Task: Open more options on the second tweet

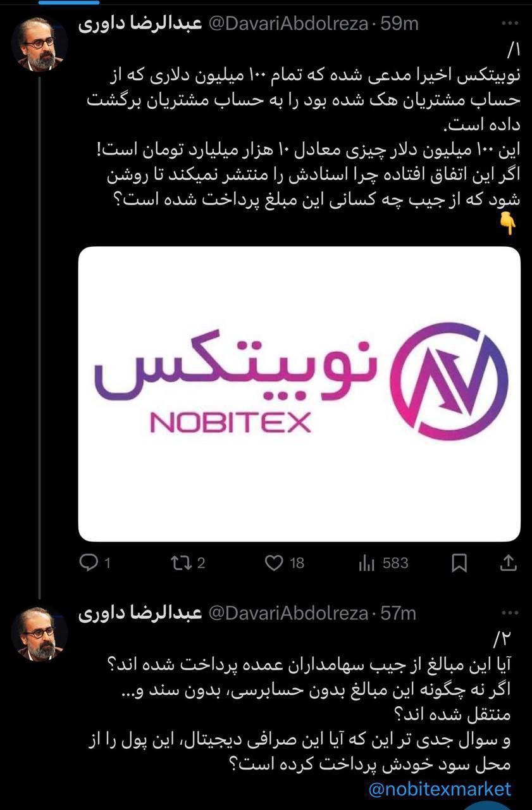Action: 509,613
